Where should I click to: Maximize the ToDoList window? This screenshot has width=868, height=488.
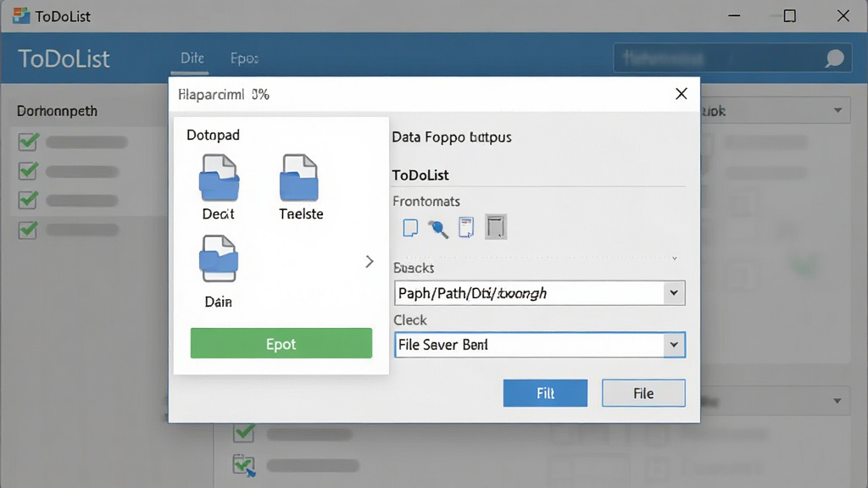pyautogui.click(x=790, y=16)
